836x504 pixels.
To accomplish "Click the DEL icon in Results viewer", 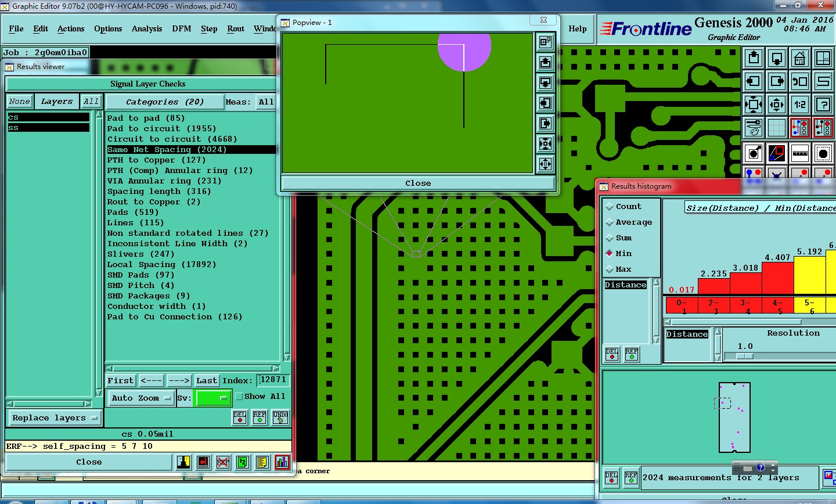I will (240, 417).
